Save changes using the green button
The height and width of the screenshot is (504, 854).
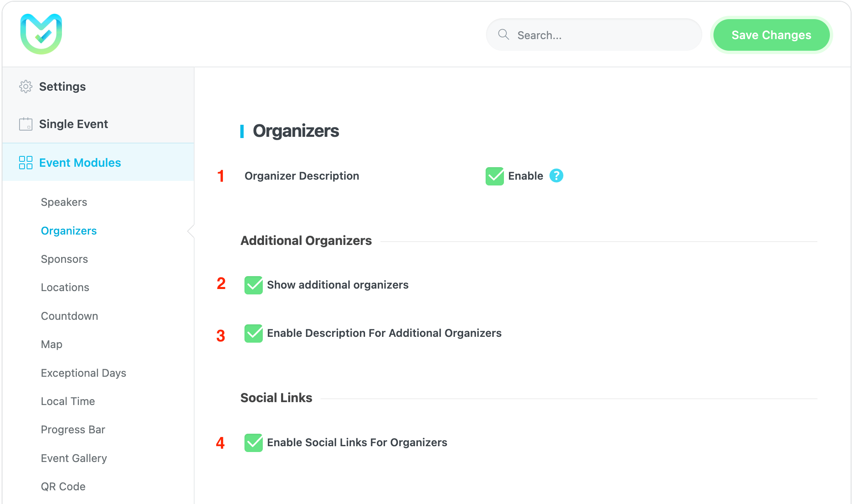[x=771, y=35]
